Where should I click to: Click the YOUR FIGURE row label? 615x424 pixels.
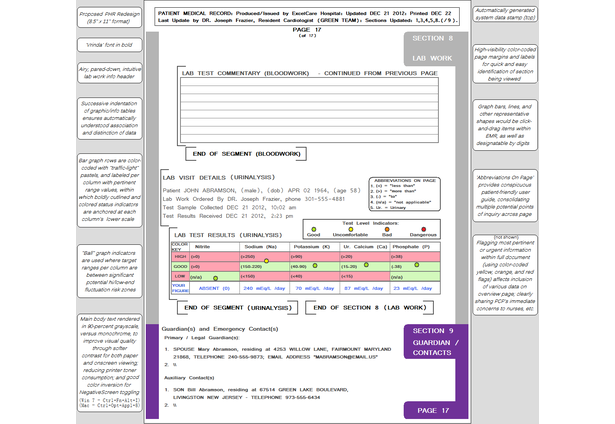point(180,288)
